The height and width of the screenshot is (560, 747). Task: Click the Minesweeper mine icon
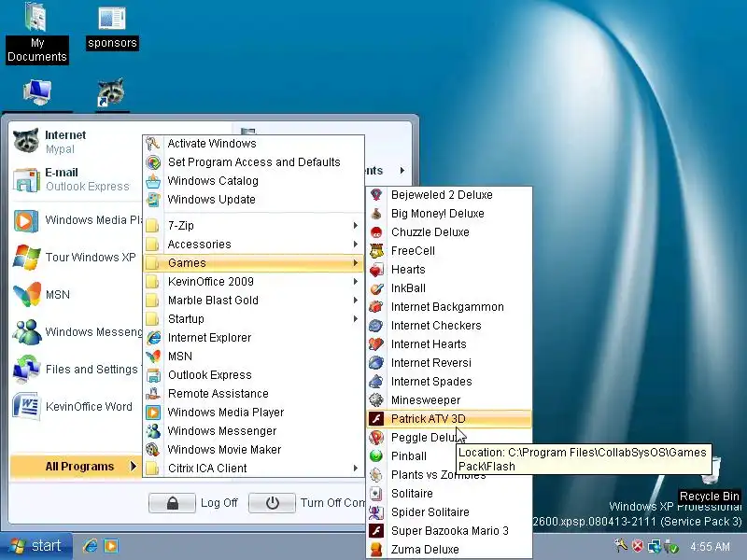coord(376,400)
